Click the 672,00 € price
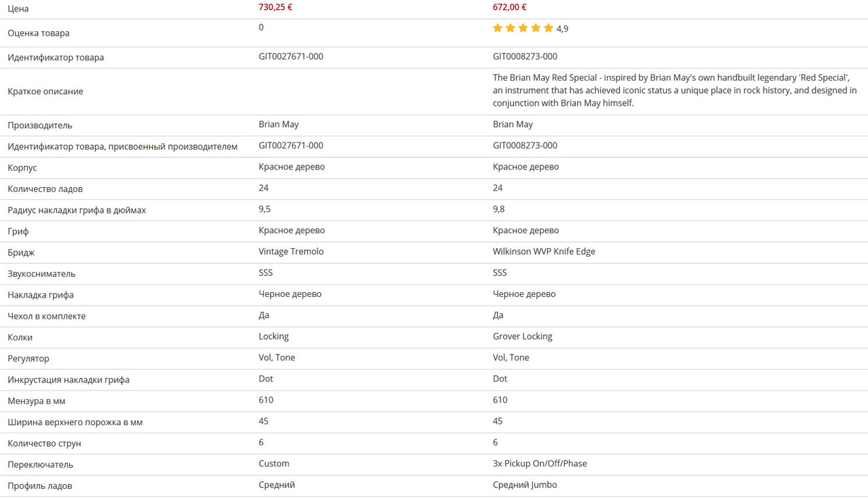868x499 pixels. click(509, 7)
